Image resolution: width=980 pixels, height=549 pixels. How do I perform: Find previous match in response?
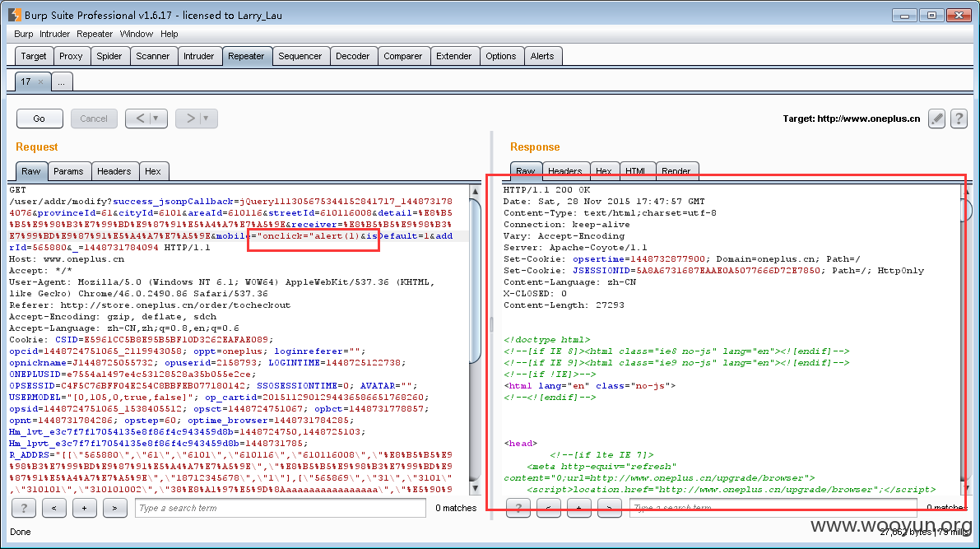coord(548,508)
